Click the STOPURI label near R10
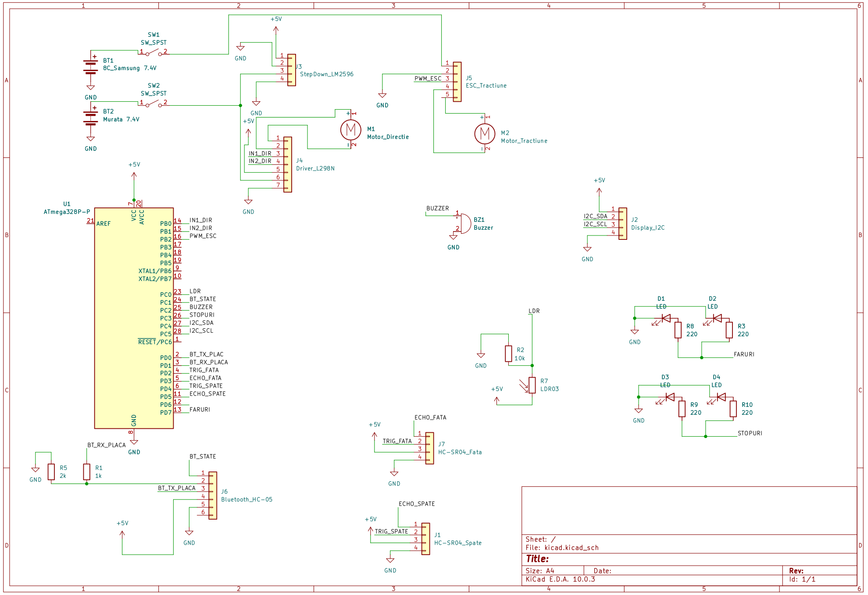 750,434
